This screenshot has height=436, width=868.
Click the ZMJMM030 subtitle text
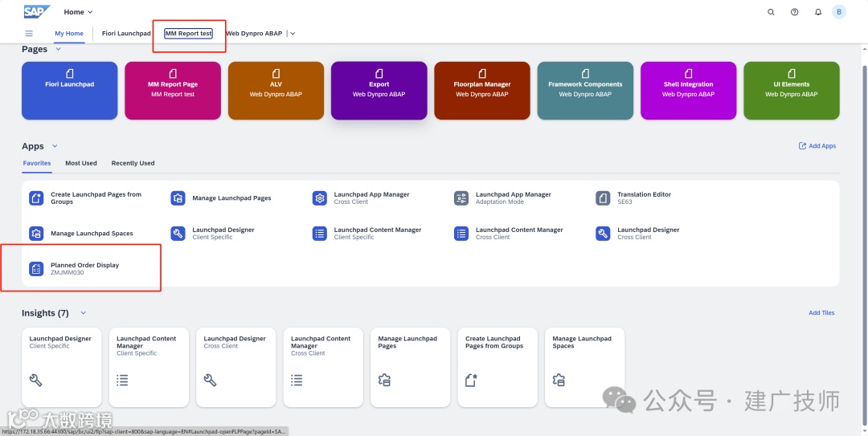(68, 273)
